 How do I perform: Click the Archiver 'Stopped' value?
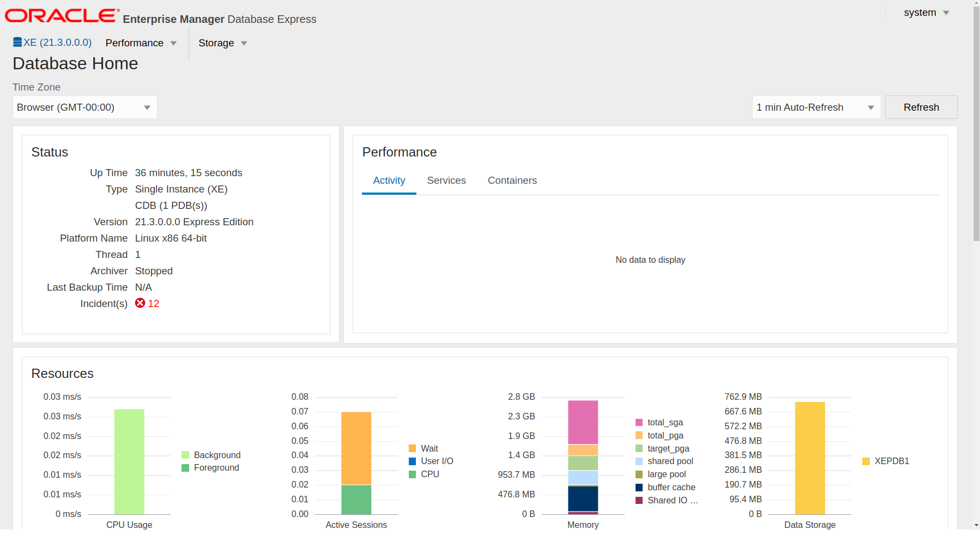point(154,271)
